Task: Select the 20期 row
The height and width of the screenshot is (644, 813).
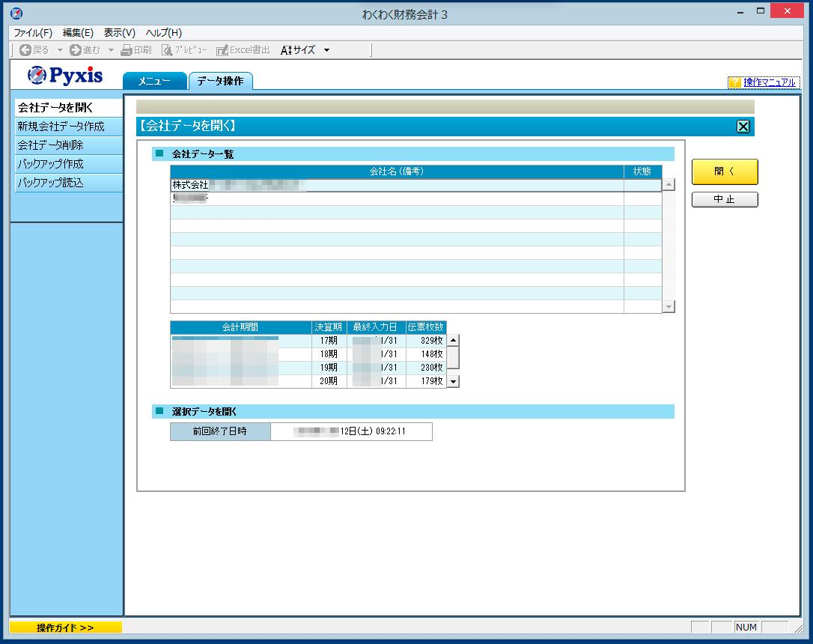Action: click(x=308, y=381)
